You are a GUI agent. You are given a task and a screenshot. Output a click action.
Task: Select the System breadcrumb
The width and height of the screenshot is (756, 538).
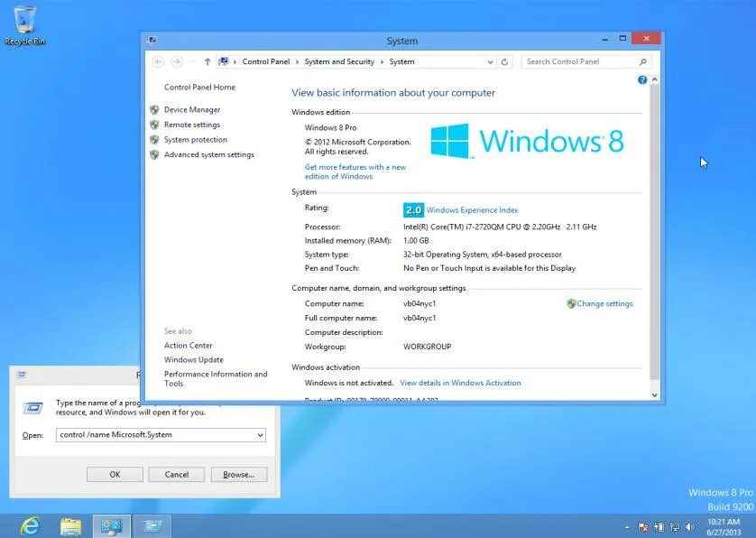(x=401, y=61)
